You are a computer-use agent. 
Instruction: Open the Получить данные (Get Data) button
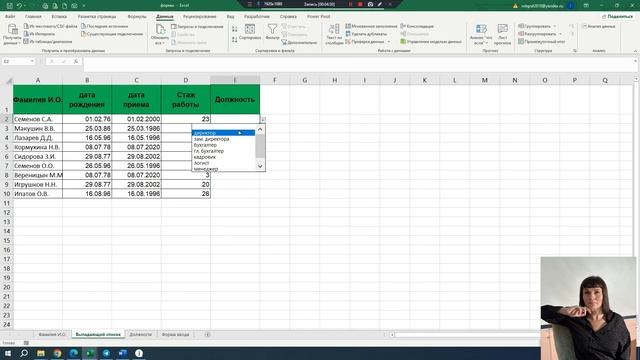click(x=12, y=34)
